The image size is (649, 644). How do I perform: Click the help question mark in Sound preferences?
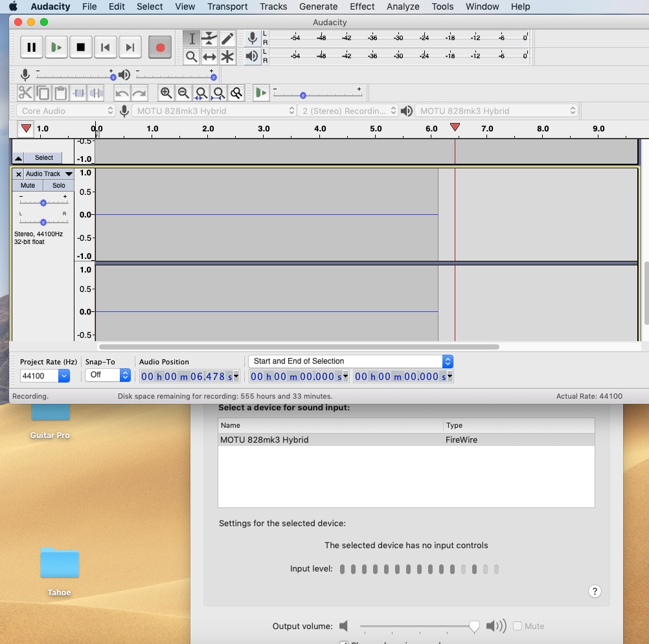[595, 592]
